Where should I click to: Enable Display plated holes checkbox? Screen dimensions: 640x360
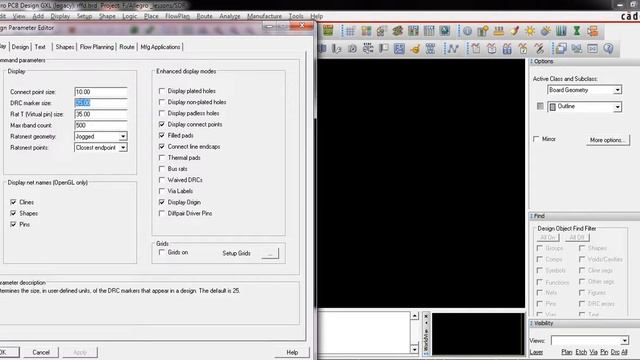[162, 91]
